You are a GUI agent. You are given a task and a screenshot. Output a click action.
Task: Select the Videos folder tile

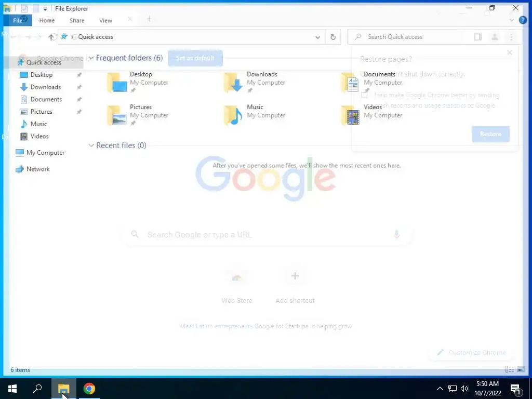click(x=372, y=115)
